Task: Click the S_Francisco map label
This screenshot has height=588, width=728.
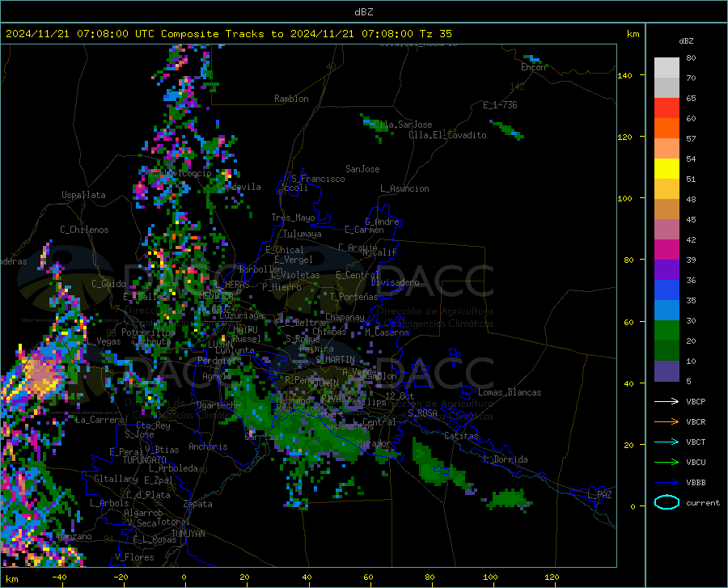Action: [x=318, y=179]
